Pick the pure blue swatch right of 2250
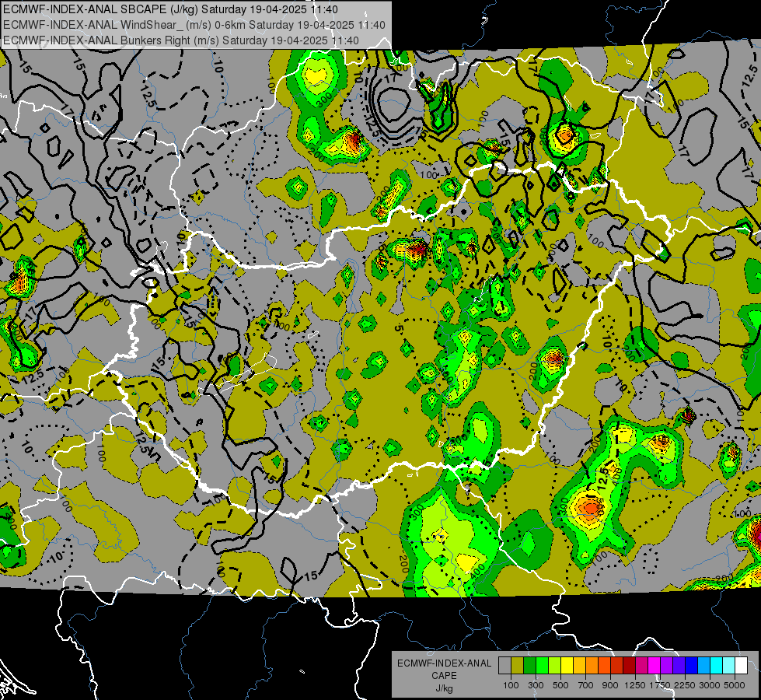 tap(692, 665)
